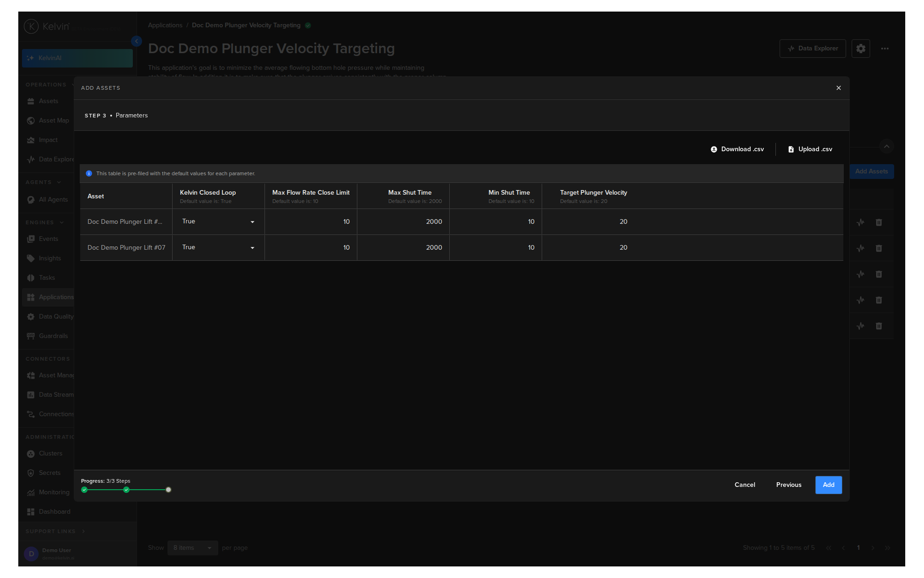Edit Max Flow Rate Close Limit for Lift #07

[x=311, y=248]
